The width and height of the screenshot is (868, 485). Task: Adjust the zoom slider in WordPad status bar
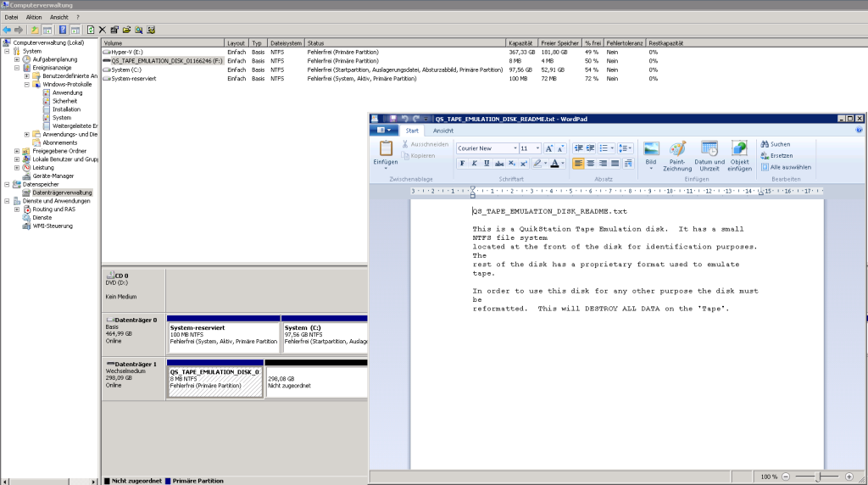tap(817, 477)
